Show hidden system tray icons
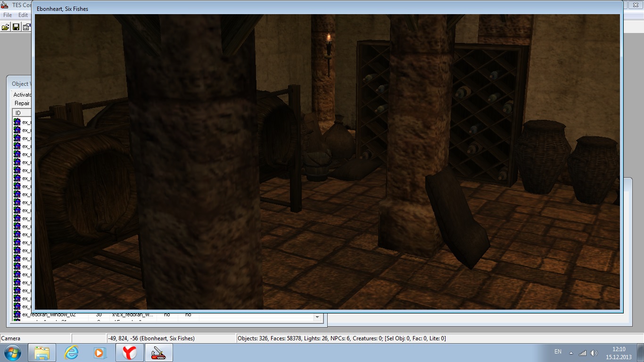644x362 pixels. (x=571, y=353)
